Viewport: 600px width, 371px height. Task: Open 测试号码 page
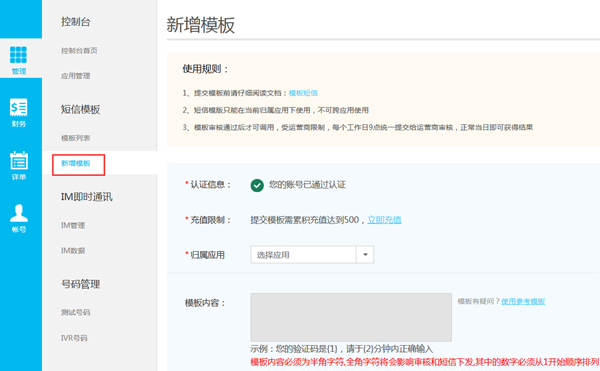click(x=76, y=312)
